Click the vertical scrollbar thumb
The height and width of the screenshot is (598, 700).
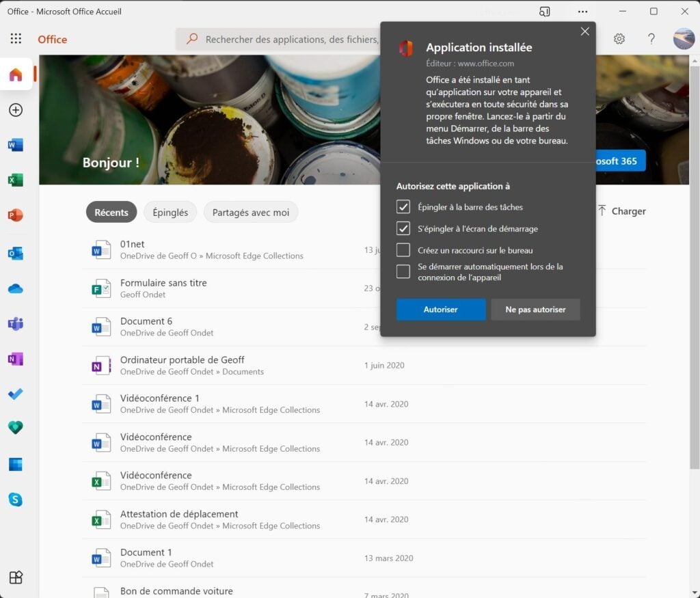[x=695, y=268]
